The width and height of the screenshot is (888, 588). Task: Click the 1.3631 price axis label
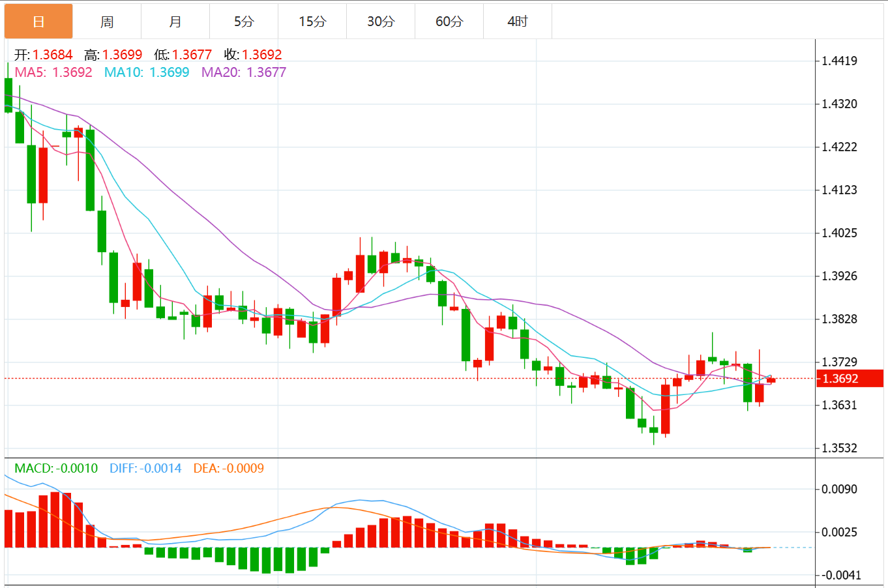click(839, 405)
